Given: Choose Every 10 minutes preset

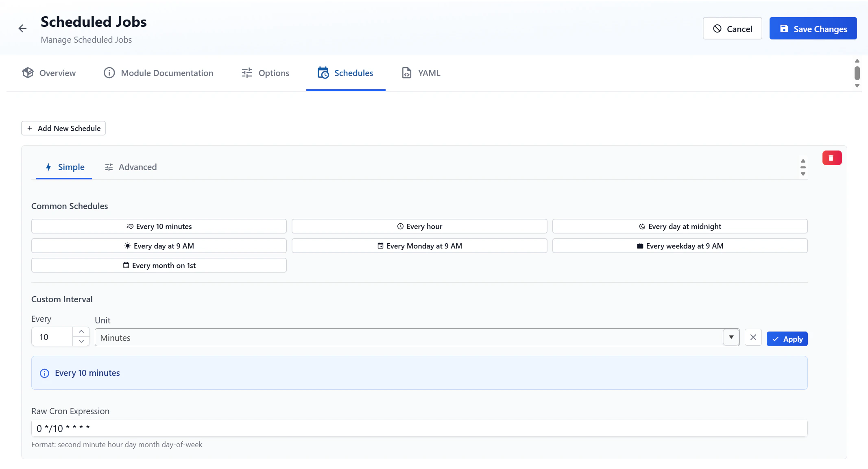Looking at the screenshot, I should tap(159, 226).
